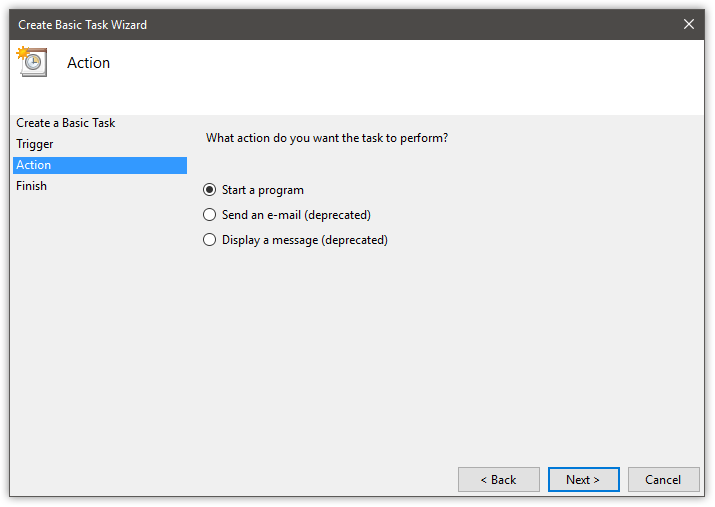The height and width of the screenshot is (507, 715).
Task: Click the 'What action do you want' question text
Action: click(x=327, y=138)
